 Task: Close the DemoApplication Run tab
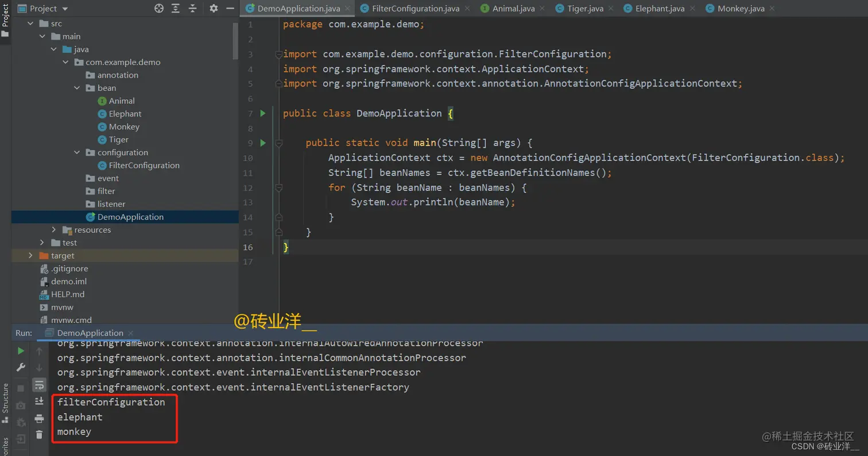[x=131, y=333]
